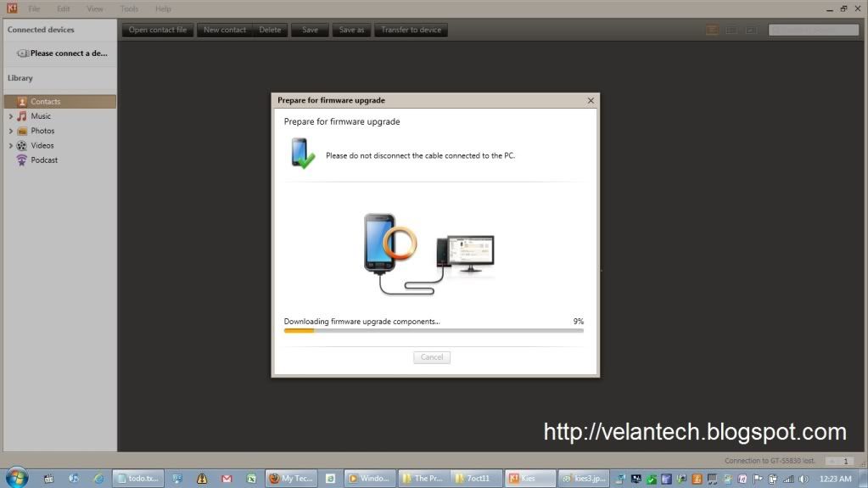Click the Cancel button in dialog
This screenshot has height=488, width=868.
pos(432,357)
